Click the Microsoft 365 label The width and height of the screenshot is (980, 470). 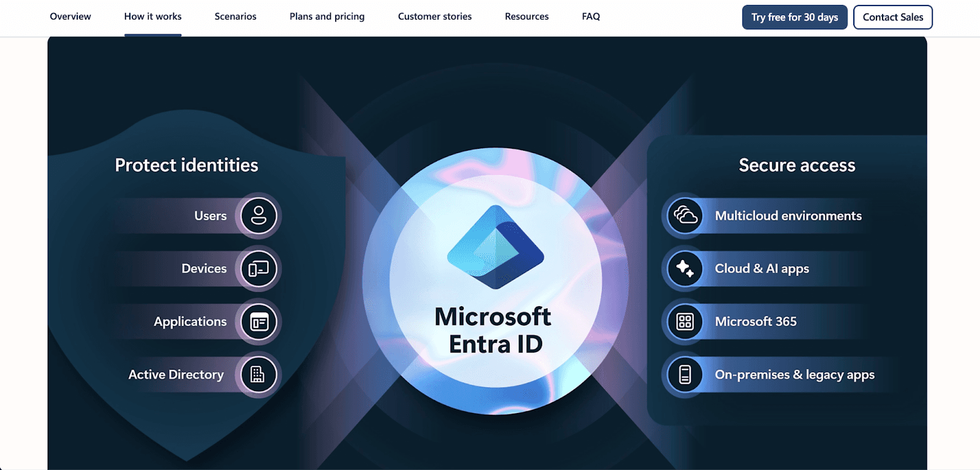coord(756,322)
